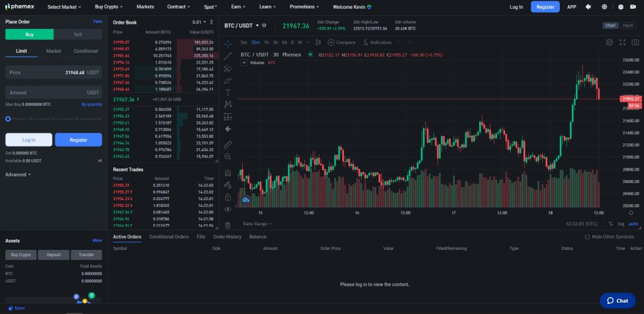The image size is (644, 314).
Task: Click Log In in the order panel
Action: [29, 140]
